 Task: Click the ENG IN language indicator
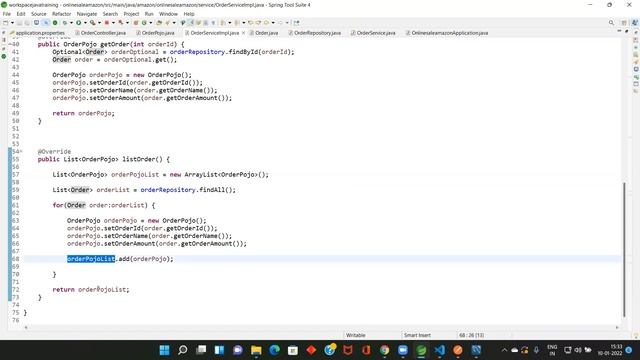click(552, 350)
